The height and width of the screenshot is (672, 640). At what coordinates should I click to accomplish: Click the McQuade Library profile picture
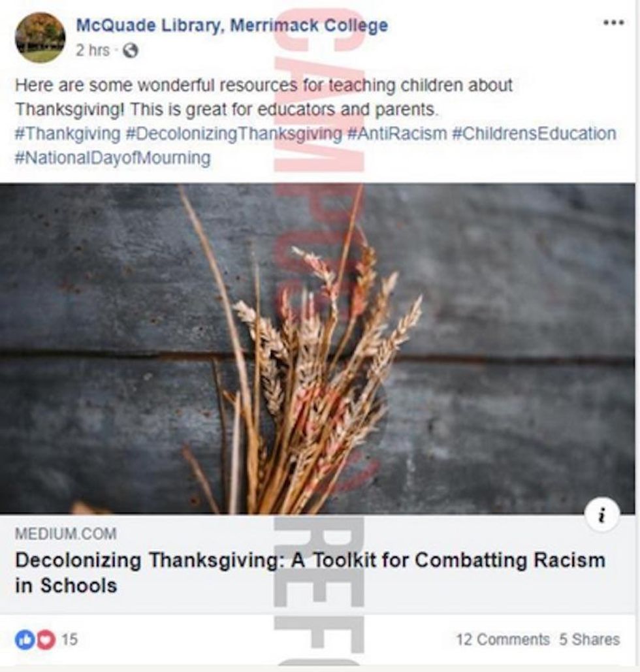(x=40, y=38)
